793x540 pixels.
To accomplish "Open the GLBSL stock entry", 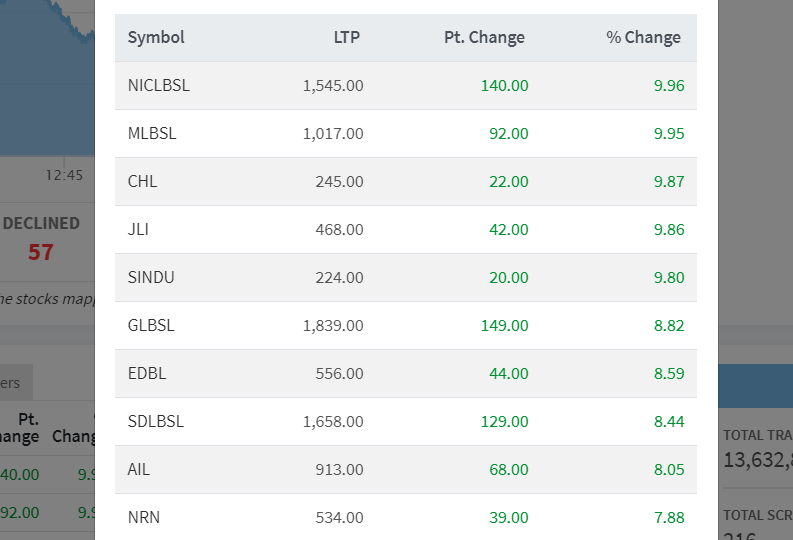I will click(151, 326).
